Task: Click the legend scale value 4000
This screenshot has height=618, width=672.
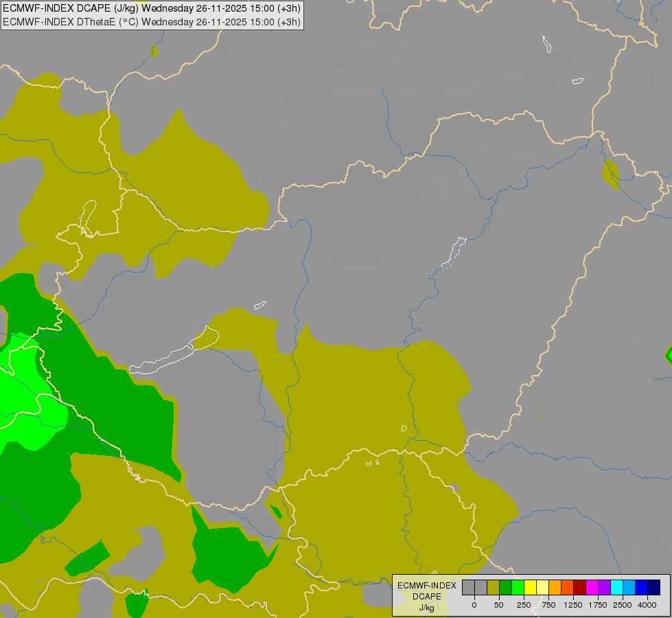Action: pos(647,605)
